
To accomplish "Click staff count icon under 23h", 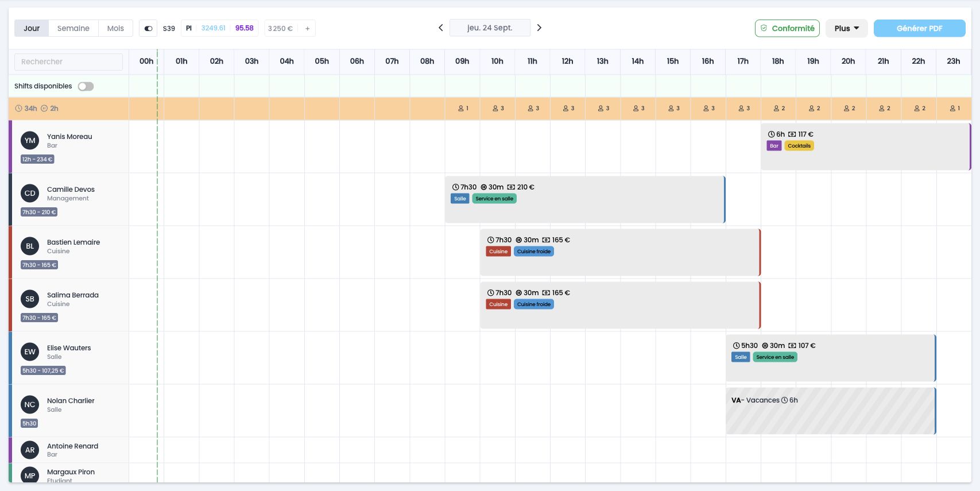I will tap(952, 109).
